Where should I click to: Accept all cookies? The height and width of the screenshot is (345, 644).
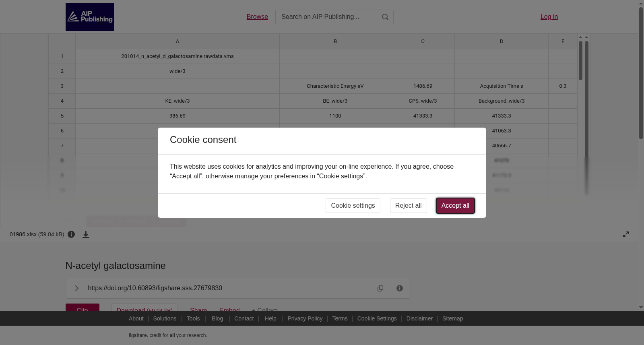(455, 206)
